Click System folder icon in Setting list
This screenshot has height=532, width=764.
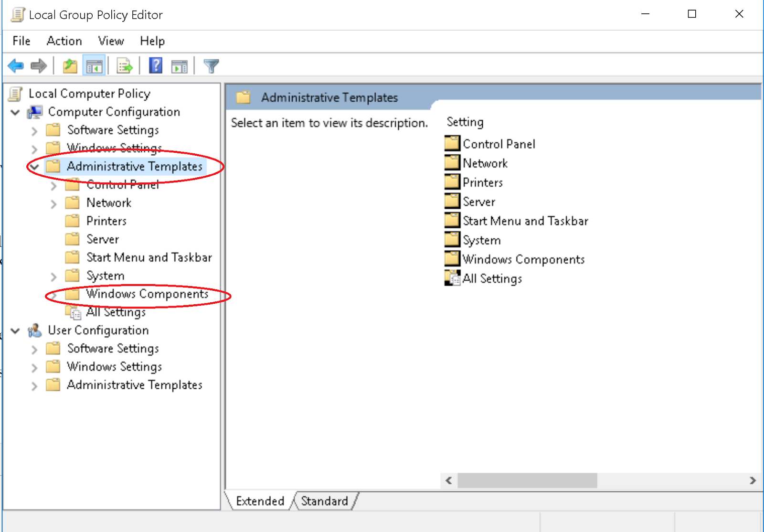point(452,239)
